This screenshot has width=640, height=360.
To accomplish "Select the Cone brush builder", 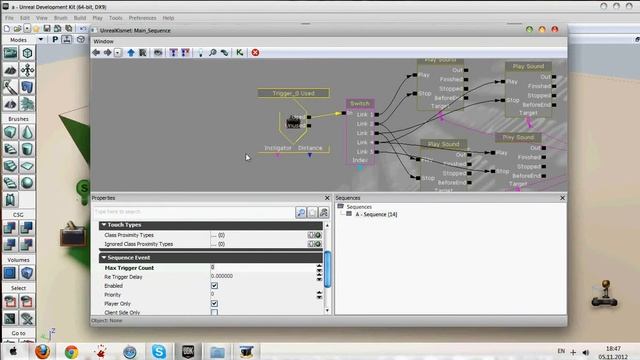I will click(x=27, y=132).
